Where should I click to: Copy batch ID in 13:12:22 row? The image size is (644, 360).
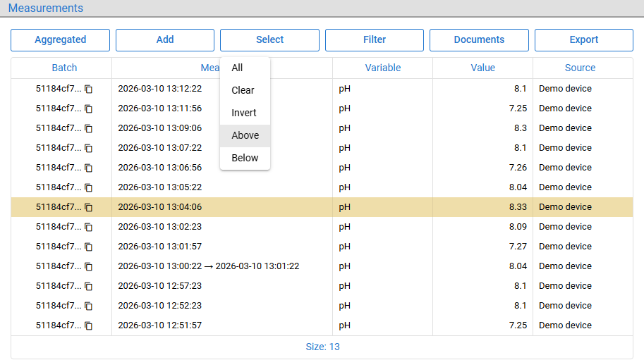(x=88, y=89)
